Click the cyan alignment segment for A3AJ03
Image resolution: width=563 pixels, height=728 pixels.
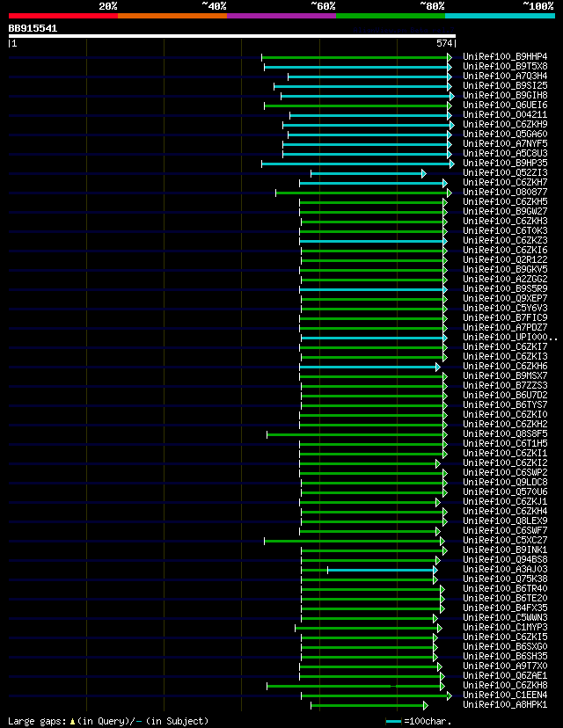pos(383,570)
